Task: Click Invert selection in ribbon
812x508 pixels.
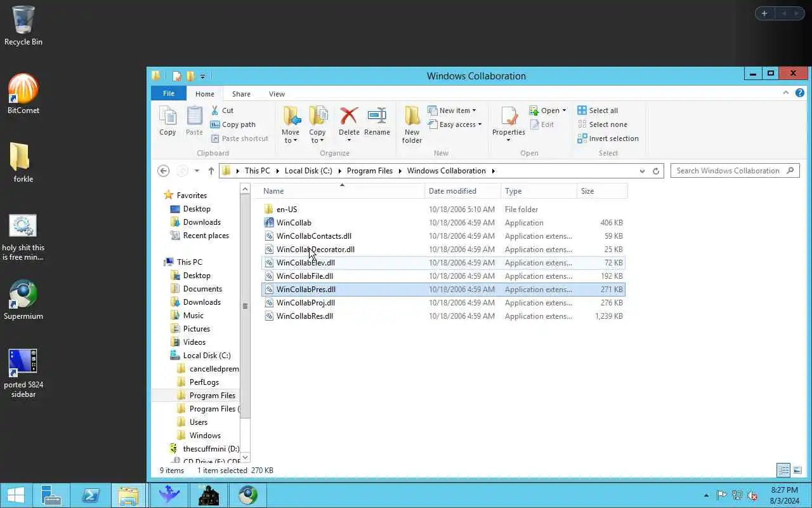Action: pos(608,138)
